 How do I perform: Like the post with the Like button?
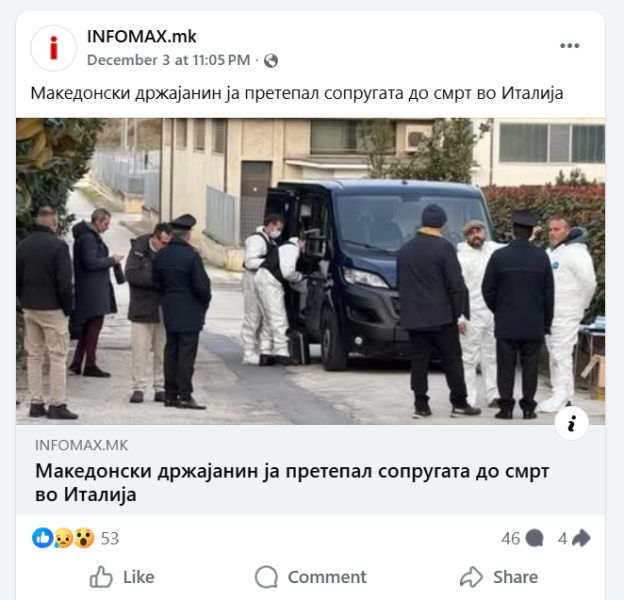coord(122,577)
